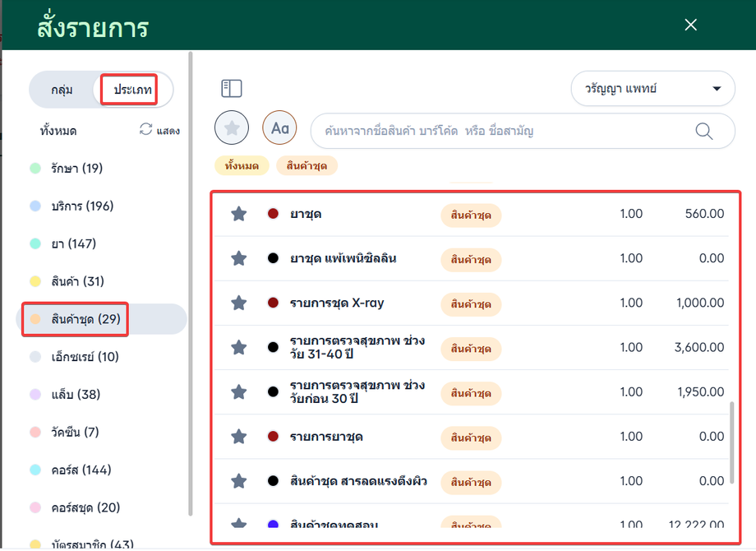Click the item list vertical scrollbar
This screenshot has height=551, width=756.
732,442
